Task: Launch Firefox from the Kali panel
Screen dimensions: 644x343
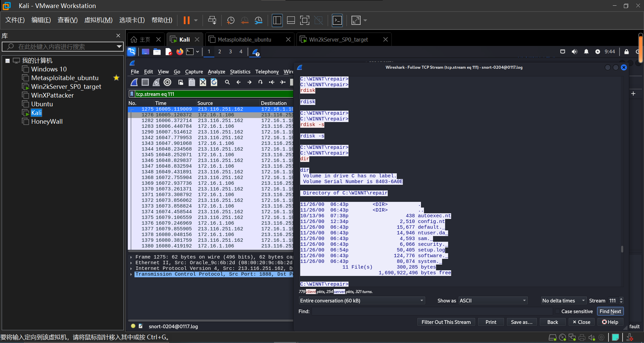Action: point(180,52)
